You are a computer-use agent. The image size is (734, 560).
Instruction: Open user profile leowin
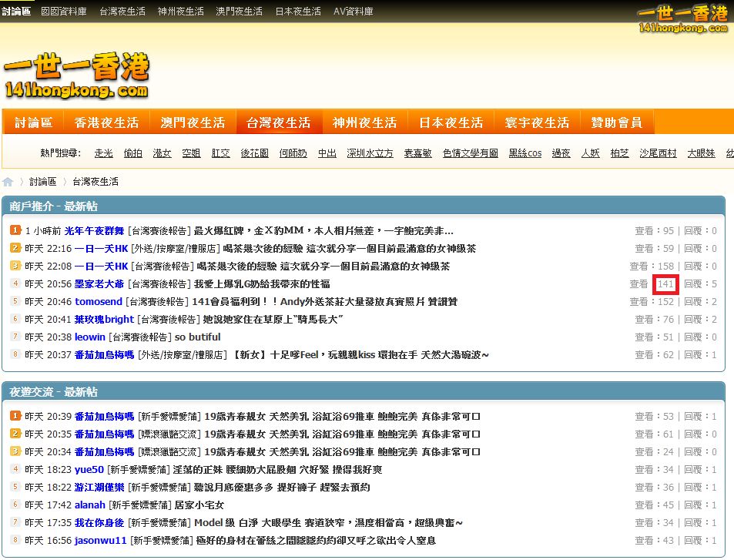[90, 337]
